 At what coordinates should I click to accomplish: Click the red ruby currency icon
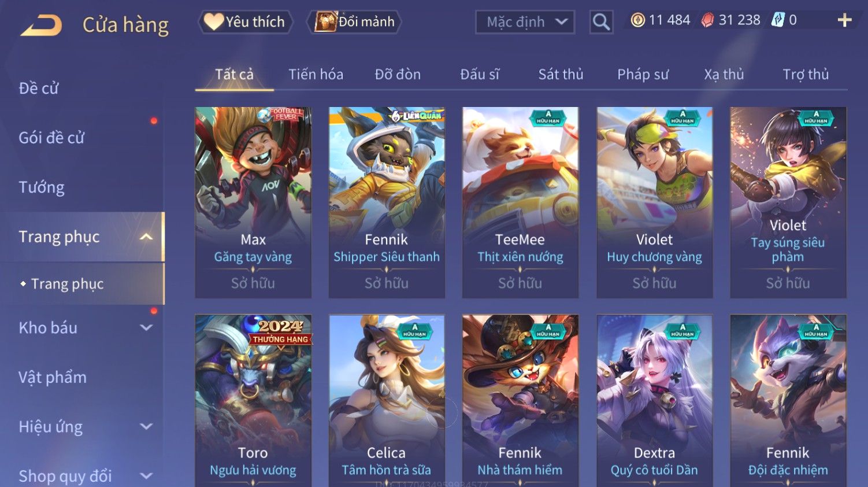click(x=707, y=20)
